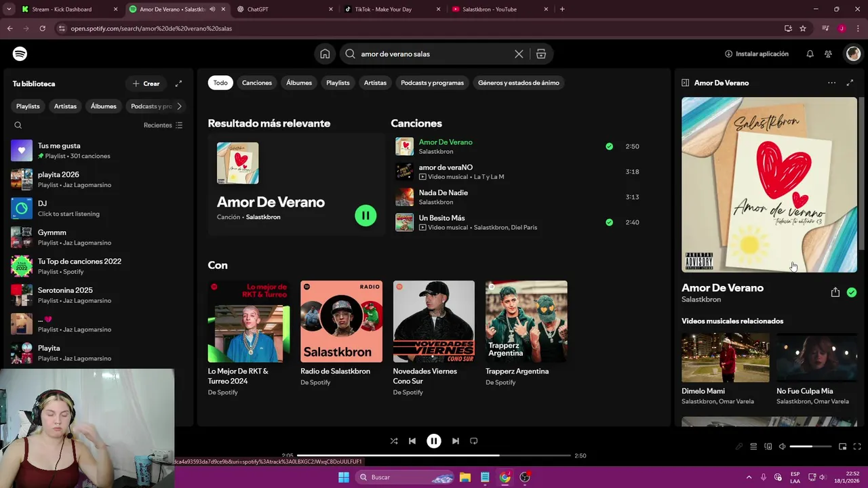Screen dimensions: 868x488
Task: Click Instalar aplicación
Action: (757, 54)
